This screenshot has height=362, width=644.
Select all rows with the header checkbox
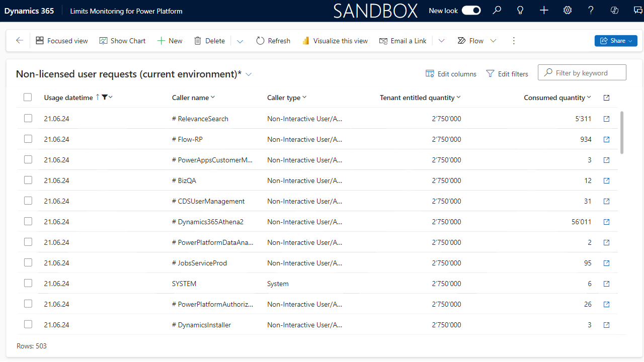click(x=28, y=98)
